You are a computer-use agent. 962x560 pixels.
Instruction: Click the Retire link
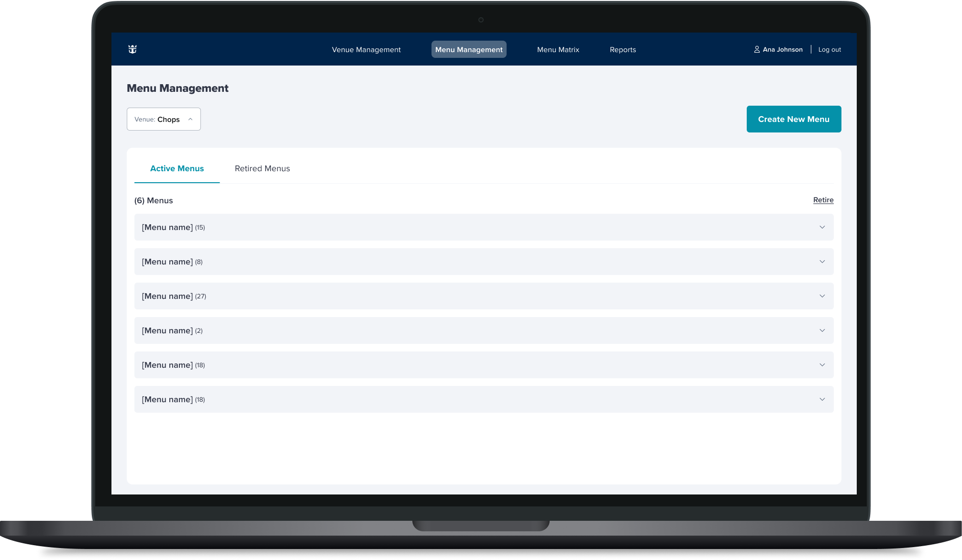point(823,200)
